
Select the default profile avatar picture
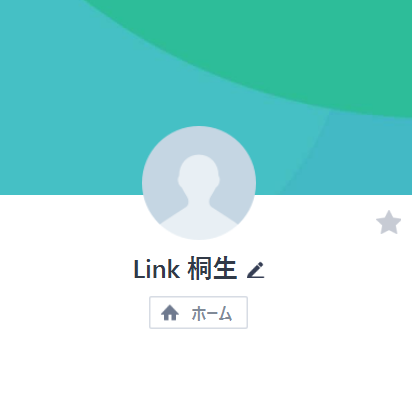[199, 183]
